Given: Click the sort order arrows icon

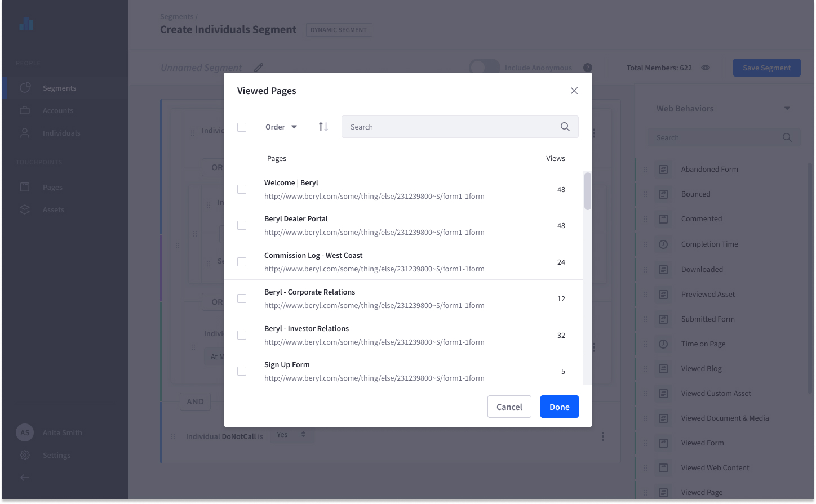Looking at the screenshot, I should (323, 127).
